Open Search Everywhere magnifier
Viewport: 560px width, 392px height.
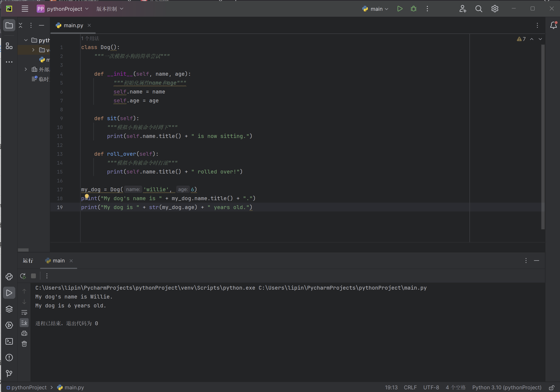[x=479, y=9]
